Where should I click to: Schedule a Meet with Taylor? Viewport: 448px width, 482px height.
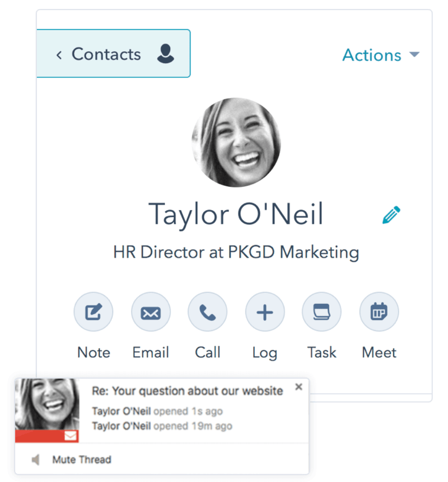pos(378,311)
